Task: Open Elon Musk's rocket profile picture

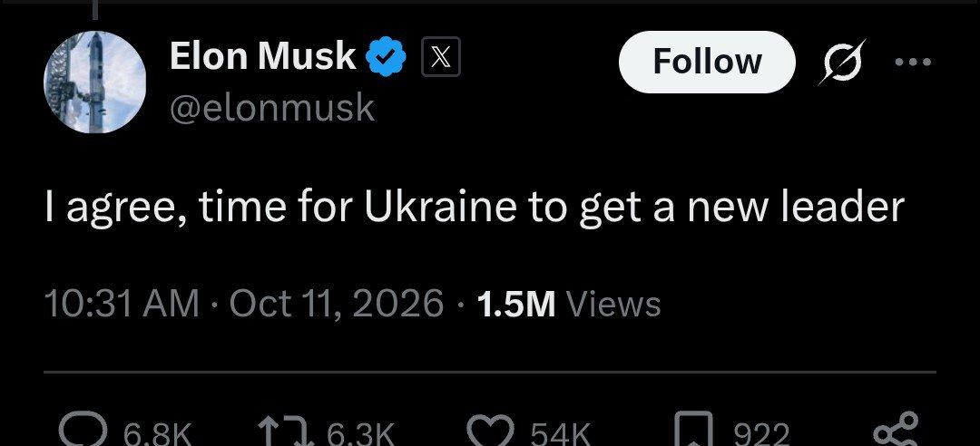Action: coord(95,82)
